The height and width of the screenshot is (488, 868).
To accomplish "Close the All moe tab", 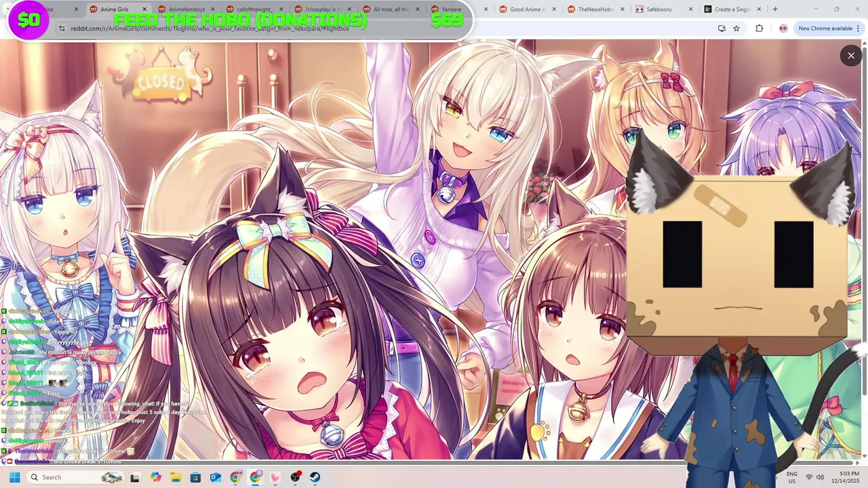I will coord(418,9).
